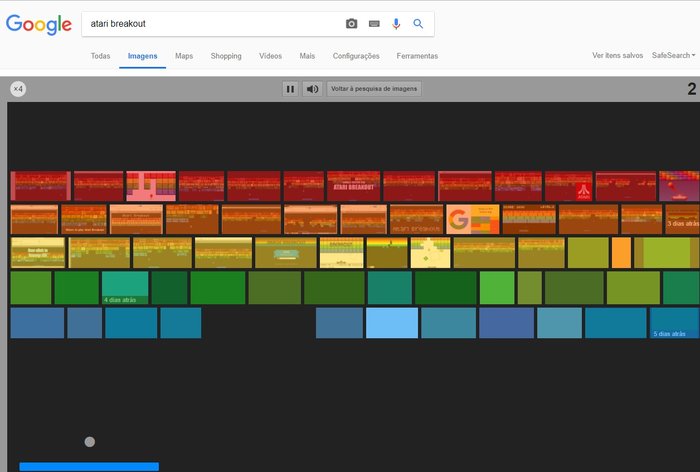Image resolution: width=700 pixels, height=472 pixels.
Task: Click the ATARI BREAKOUT red title brick
Action: tap(354, 186)
